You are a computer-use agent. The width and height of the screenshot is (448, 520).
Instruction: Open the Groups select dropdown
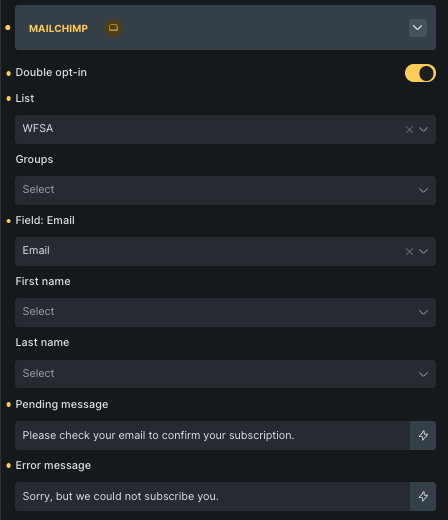225,190
